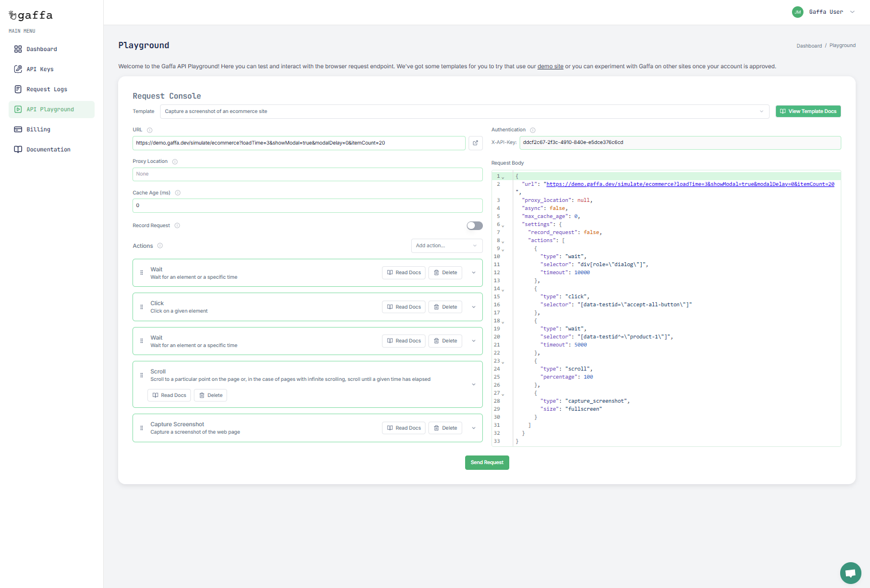
Task: Fold the actions array in the JSON editor
Action: click(503, 242)
